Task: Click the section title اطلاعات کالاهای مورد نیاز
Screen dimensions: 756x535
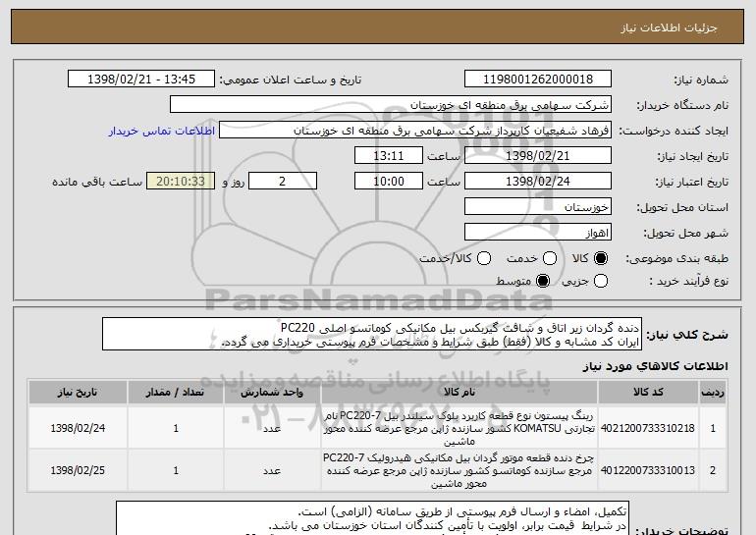Action: click(x=655, y=367)
